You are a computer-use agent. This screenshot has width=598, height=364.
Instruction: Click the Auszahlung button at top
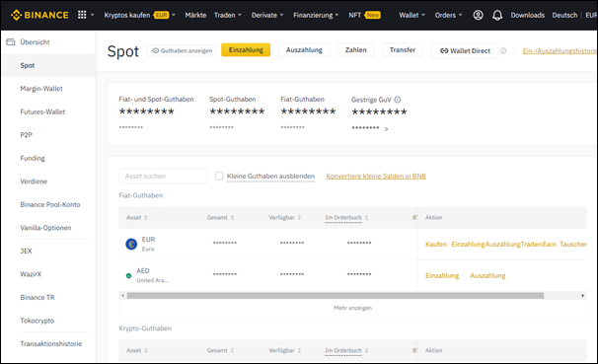(x=304, y=50)
